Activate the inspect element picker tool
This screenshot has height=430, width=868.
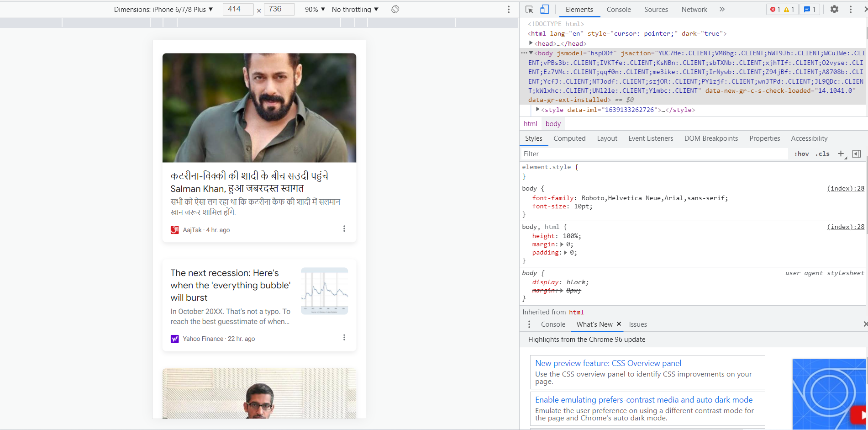point(529,9)
